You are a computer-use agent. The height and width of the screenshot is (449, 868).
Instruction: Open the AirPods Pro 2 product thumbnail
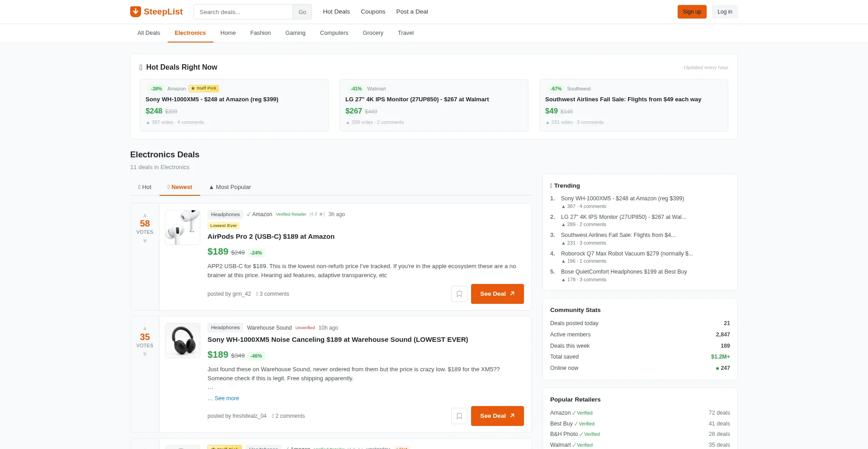[x=183, y=227]
